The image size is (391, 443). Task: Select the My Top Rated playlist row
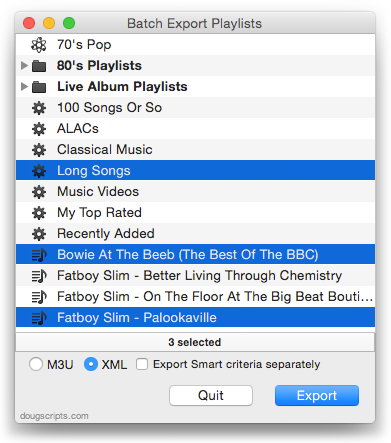195,213
